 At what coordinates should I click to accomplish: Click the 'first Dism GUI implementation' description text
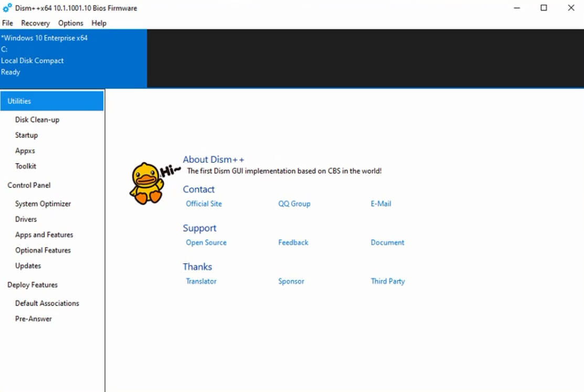tap(284, 171)
